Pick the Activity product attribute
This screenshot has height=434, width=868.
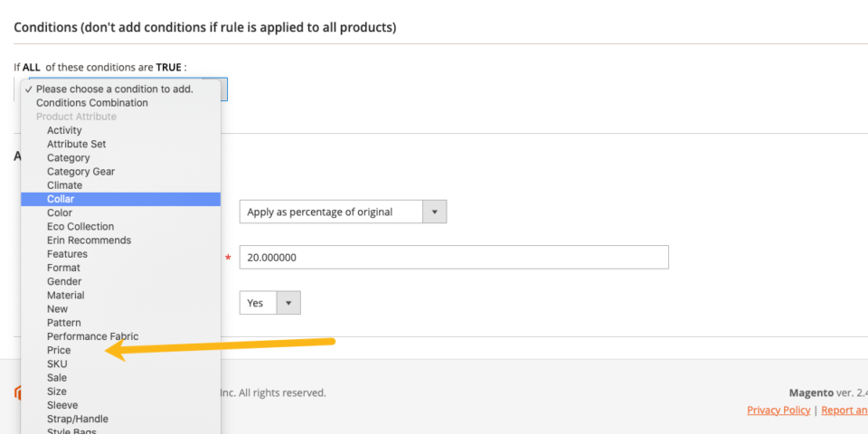click(64, 130)
